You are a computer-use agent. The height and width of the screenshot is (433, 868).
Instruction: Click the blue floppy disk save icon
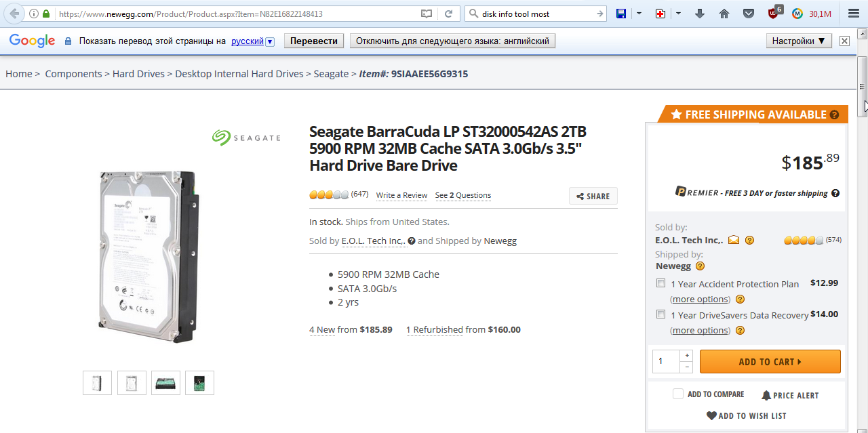620,14
